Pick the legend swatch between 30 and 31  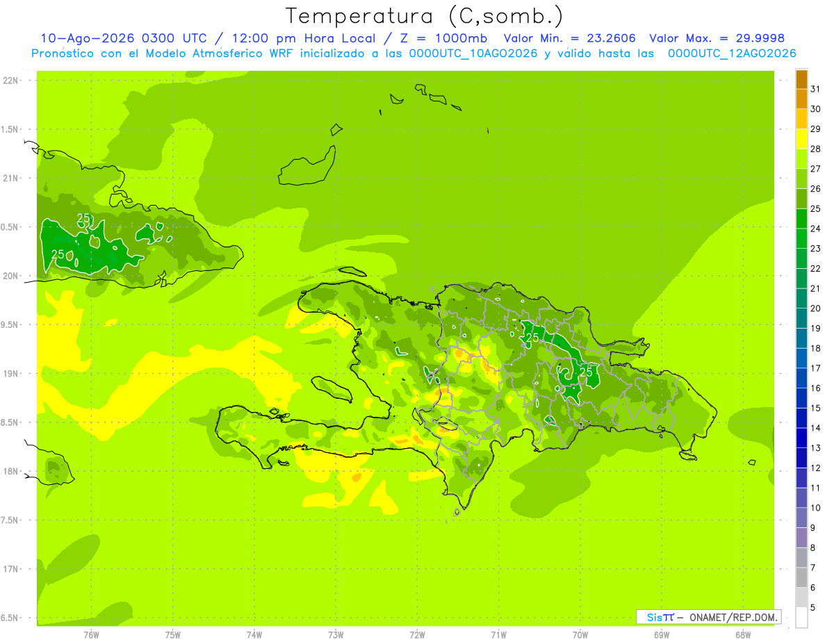(x=801, y=99)
